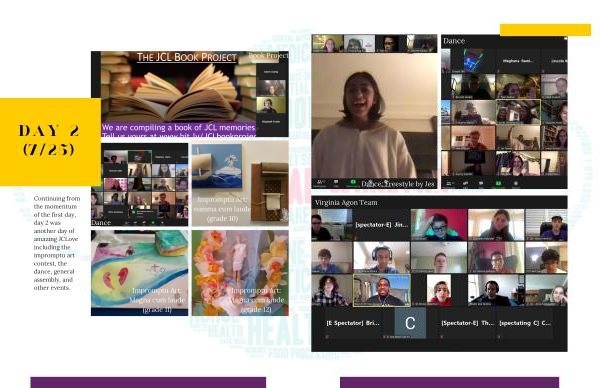The width and height of the screenshot is (600, 388).
Task: Click Participants icon in Dance gallery toolbar
Action: click(x=449, y=183)
